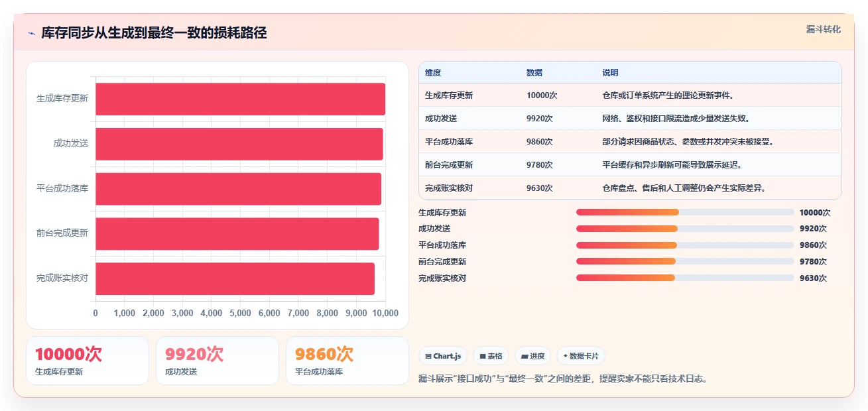
Task: Click table cell 完成账实核对
Action: tap(449, 188)
